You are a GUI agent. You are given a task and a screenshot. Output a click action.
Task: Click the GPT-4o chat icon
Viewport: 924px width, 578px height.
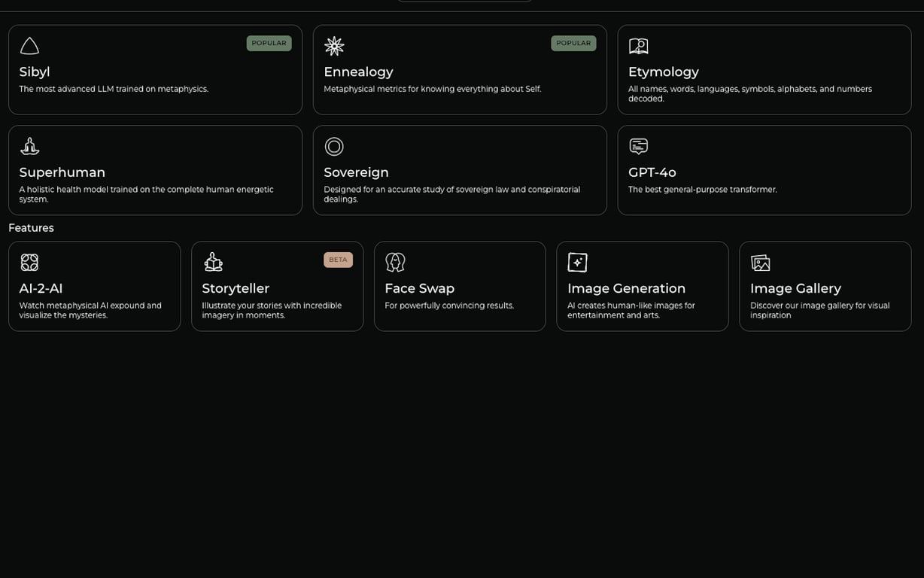click(638, 146)
